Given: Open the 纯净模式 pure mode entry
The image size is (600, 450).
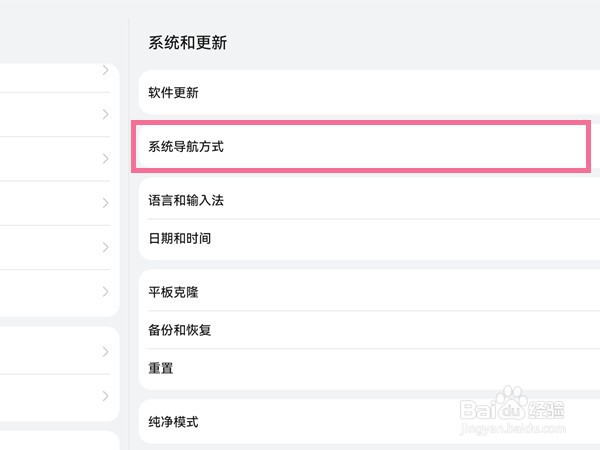Looking at the screenshot, I should pos(369,422).
